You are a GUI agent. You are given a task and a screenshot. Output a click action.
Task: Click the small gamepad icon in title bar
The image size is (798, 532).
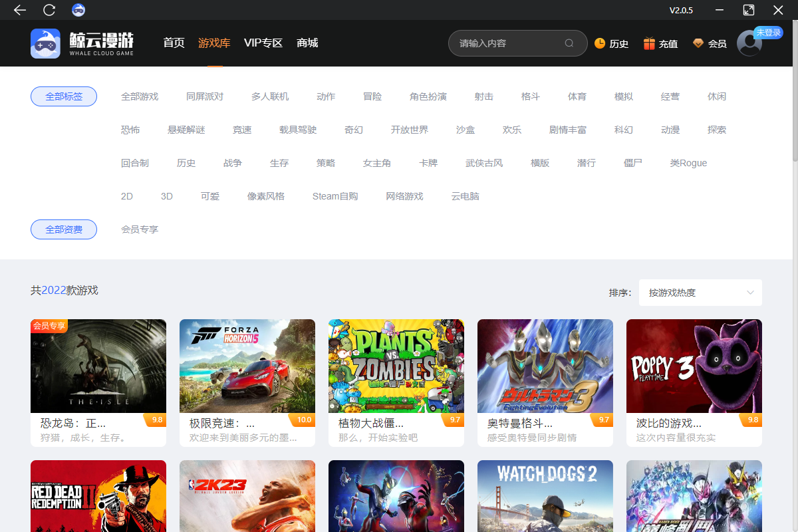(x=78, y=10)
